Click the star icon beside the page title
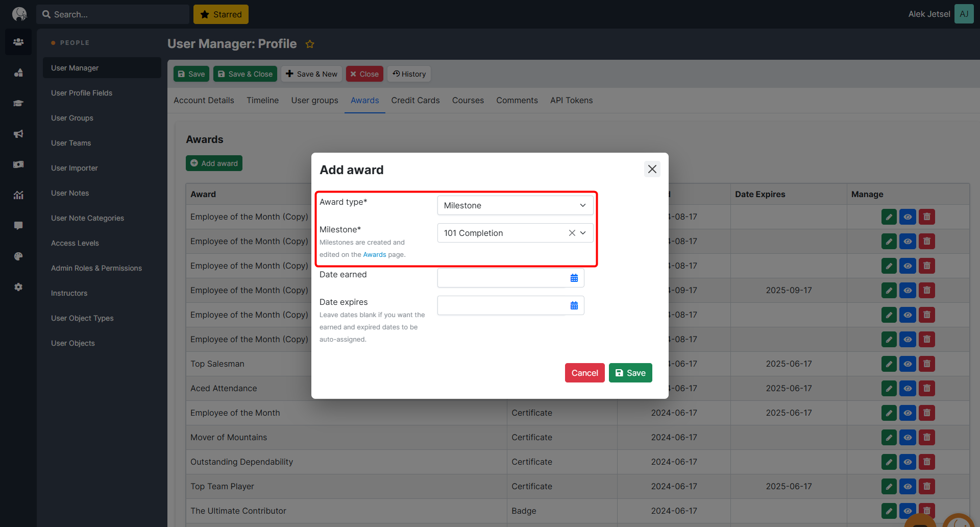 [x=310, y=44]
